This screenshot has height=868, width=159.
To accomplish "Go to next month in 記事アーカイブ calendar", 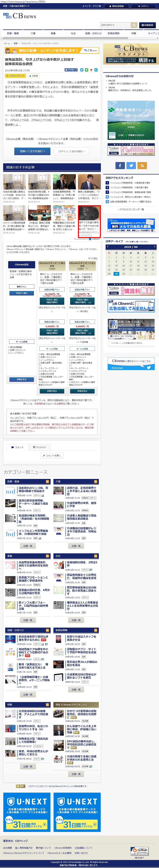I will [x=155, y=247].
